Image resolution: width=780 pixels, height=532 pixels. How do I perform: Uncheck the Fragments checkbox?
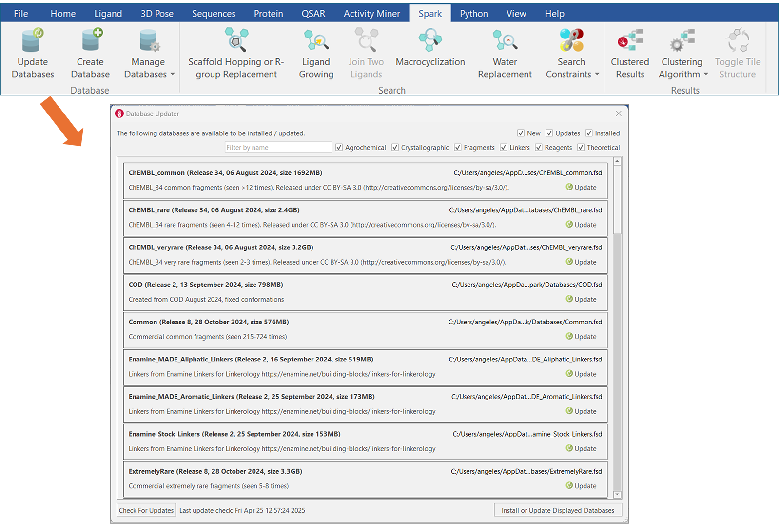[x=458, y=147]
